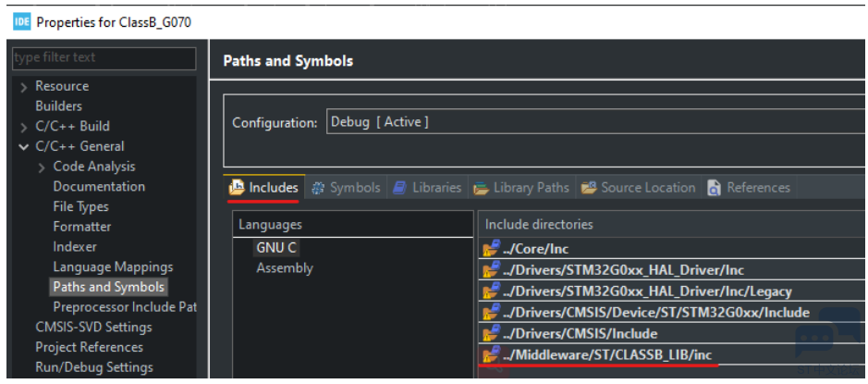Select Documentation in the tree
Viewport: 868px width, 384px height.
(99, 186)
